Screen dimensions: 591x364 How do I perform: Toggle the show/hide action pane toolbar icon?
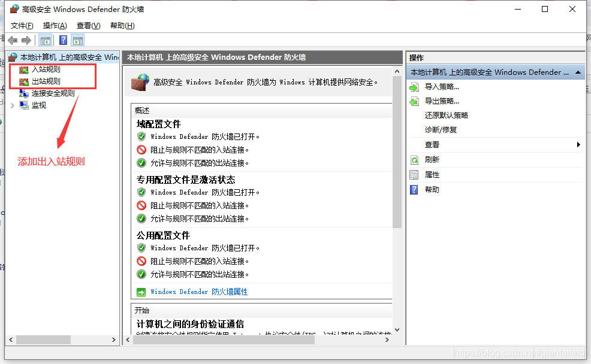pos(78,40)
